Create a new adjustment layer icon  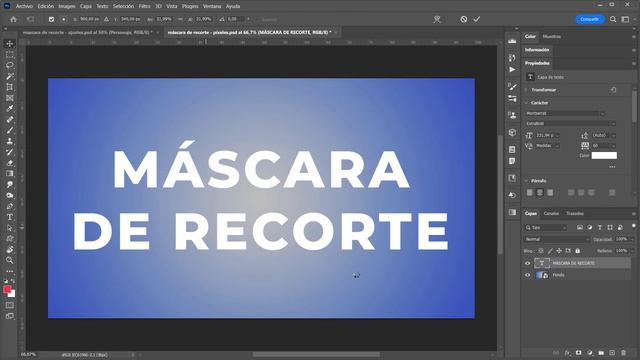point(590,353)
